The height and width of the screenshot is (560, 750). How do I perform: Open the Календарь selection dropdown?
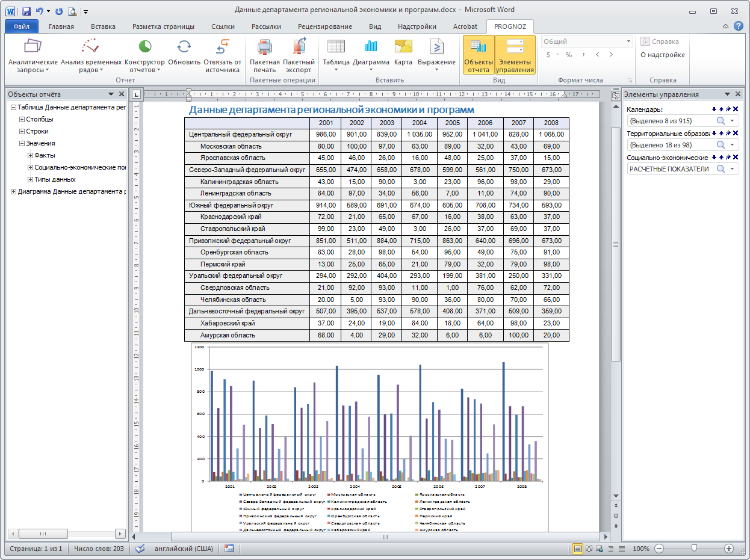point(733,121)
